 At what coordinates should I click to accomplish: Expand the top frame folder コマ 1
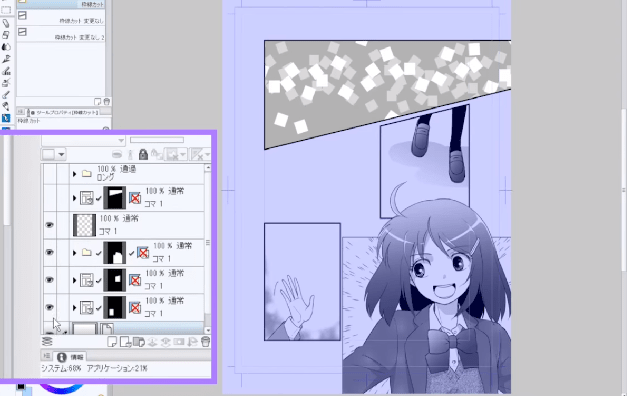75,198
